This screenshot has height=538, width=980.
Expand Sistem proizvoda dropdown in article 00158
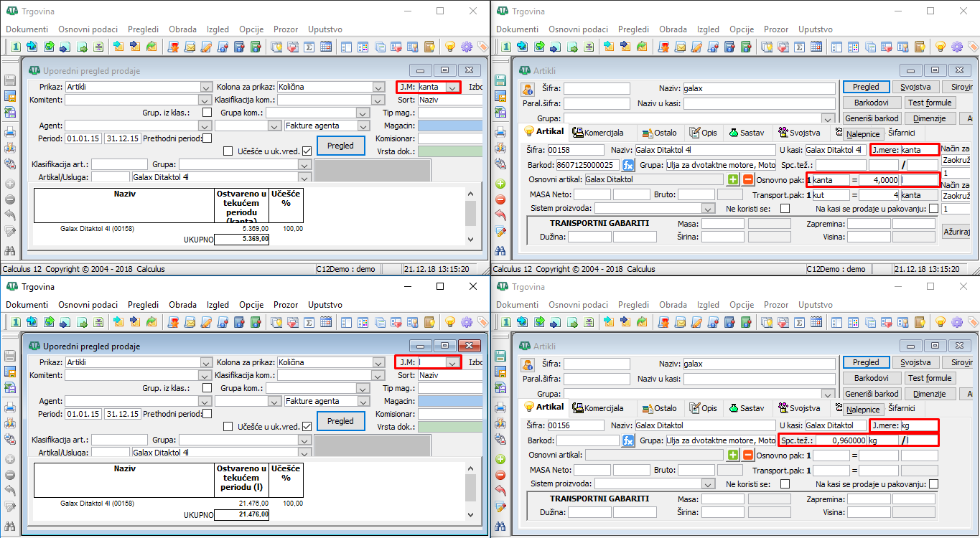709,209
